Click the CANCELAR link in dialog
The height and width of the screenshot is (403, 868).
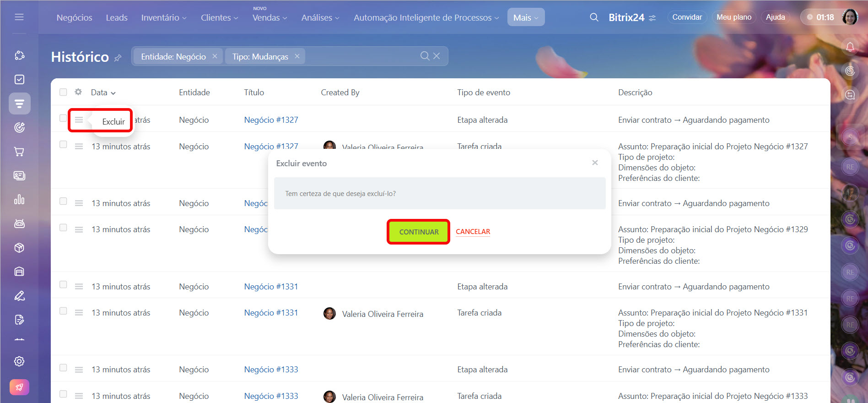tap(473, 232)
